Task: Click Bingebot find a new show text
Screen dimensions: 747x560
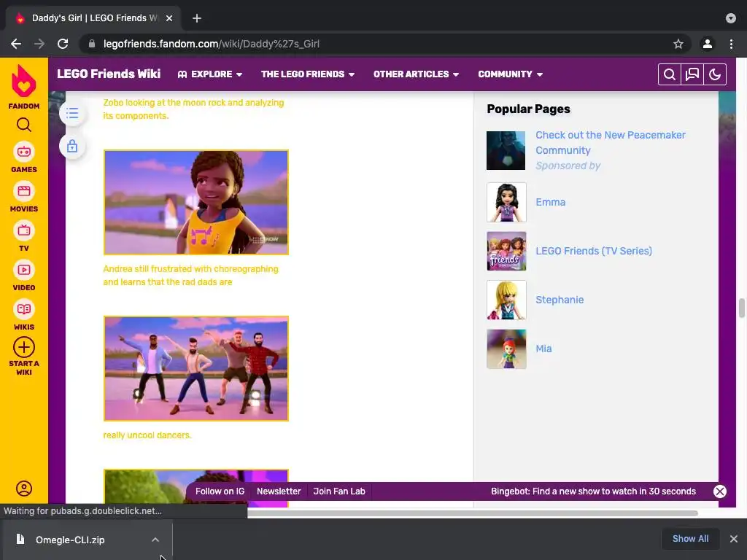Action: point(593,491)
